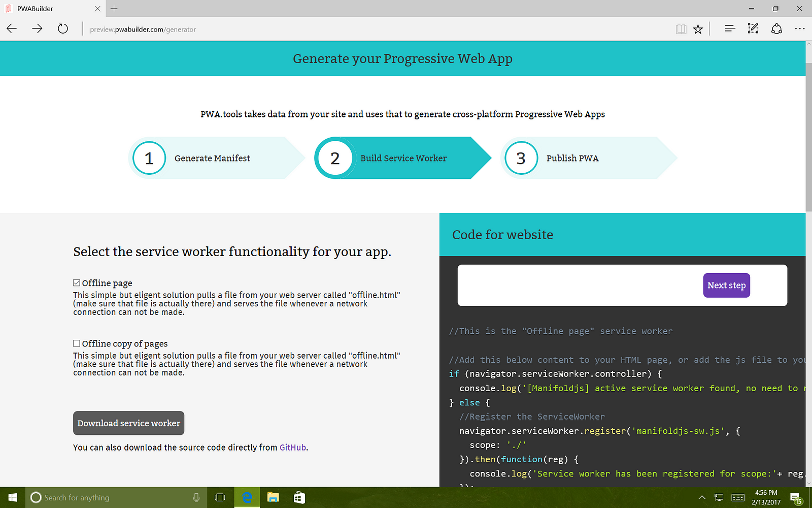Click the address bar URL field
This screenshot has height=508, width=812.
coord(376,29)
